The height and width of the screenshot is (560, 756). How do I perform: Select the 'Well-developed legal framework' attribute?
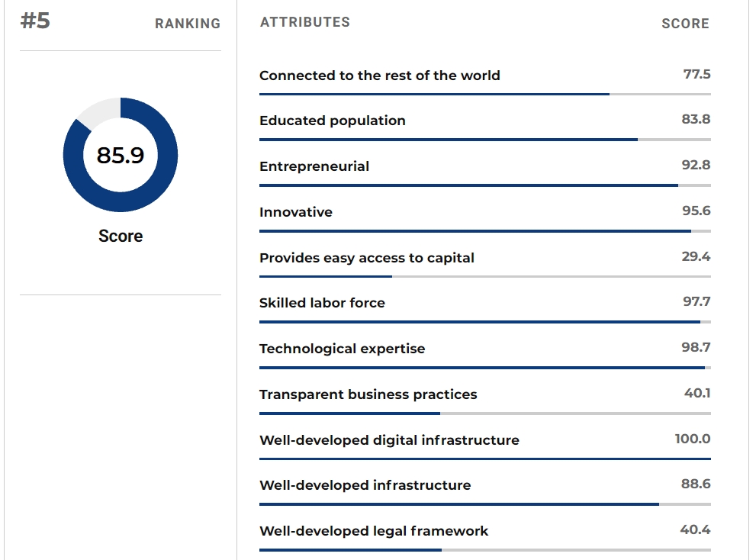click(x=374, y=531)
